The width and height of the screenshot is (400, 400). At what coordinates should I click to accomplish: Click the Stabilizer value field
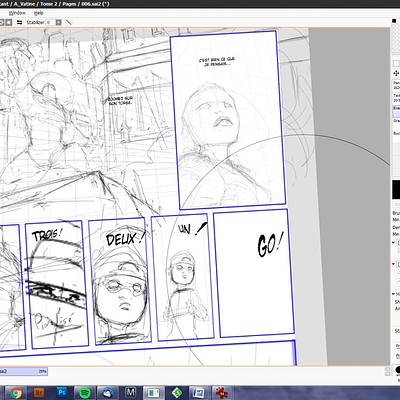(50, 22)
